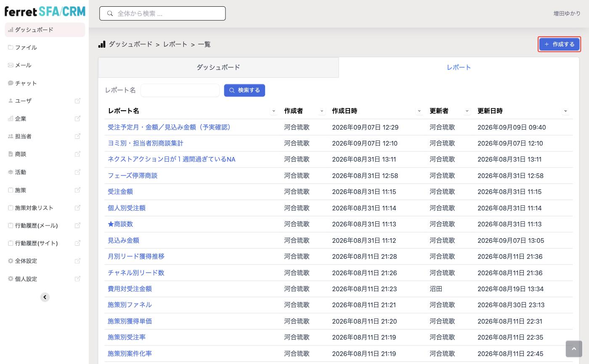Open external link icon next to 施策

(x=77, y=190)
